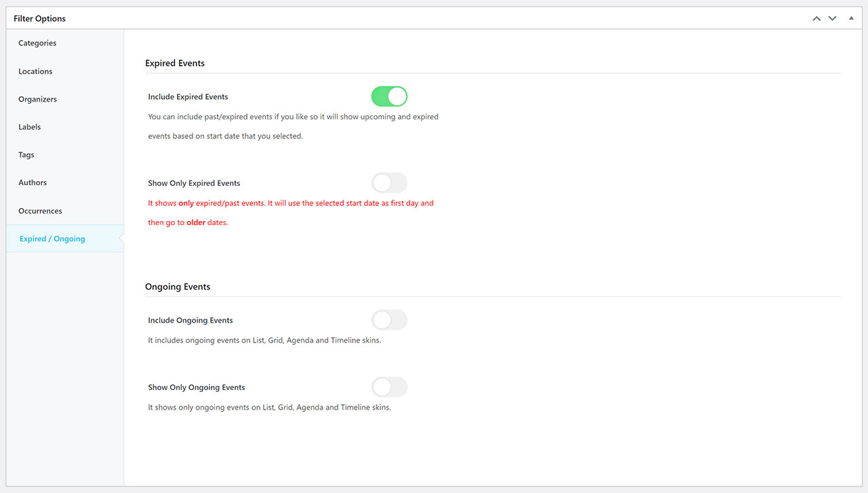Screen dimensions: 868x493
Task: Click the Show Only Ongoing Events label
Action: coord(196,387)
